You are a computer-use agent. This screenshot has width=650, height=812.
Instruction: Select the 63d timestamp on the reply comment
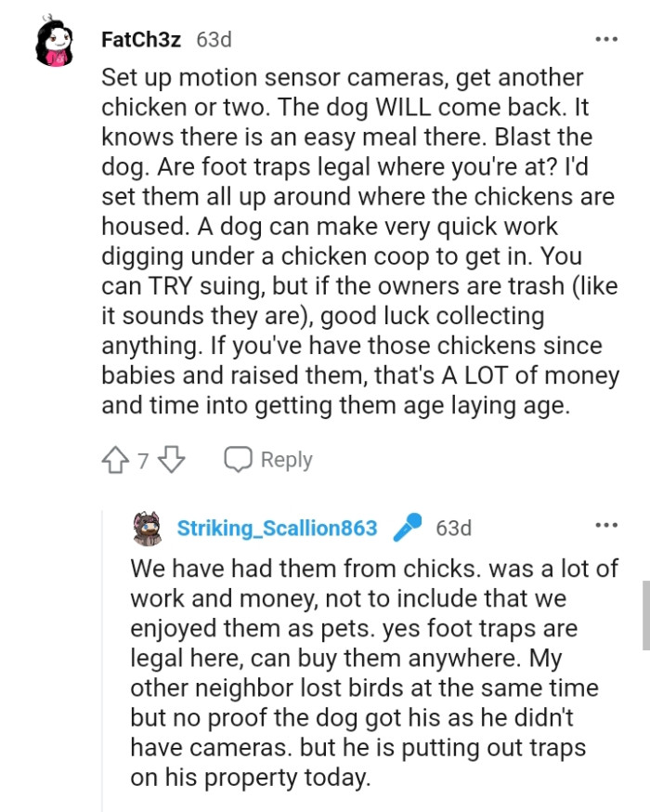coord(453,528)
